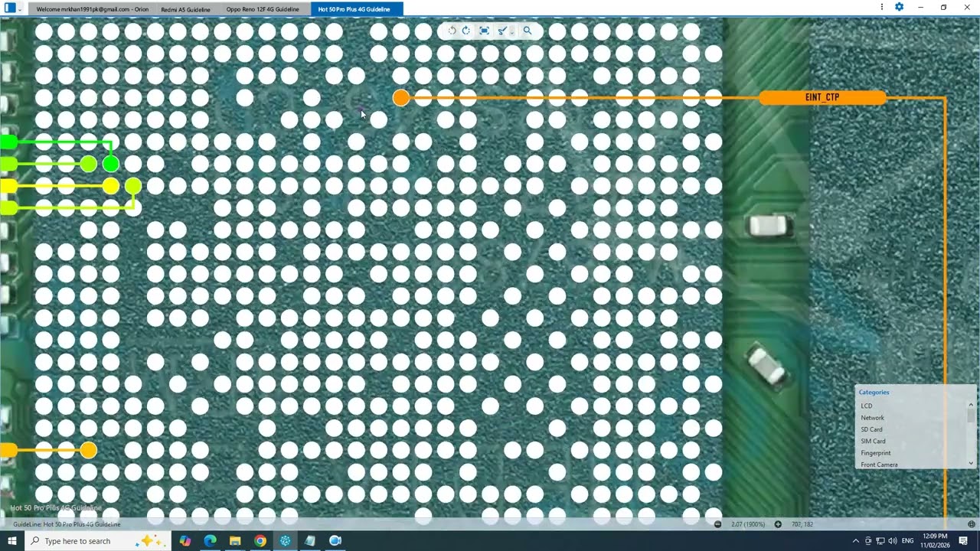
Task: Select the SD Card category
Action: click(x=871, y=429)
